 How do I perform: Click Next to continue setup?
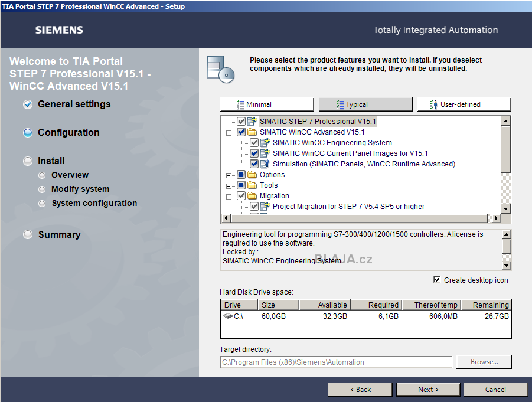click(x=427, y=389)
